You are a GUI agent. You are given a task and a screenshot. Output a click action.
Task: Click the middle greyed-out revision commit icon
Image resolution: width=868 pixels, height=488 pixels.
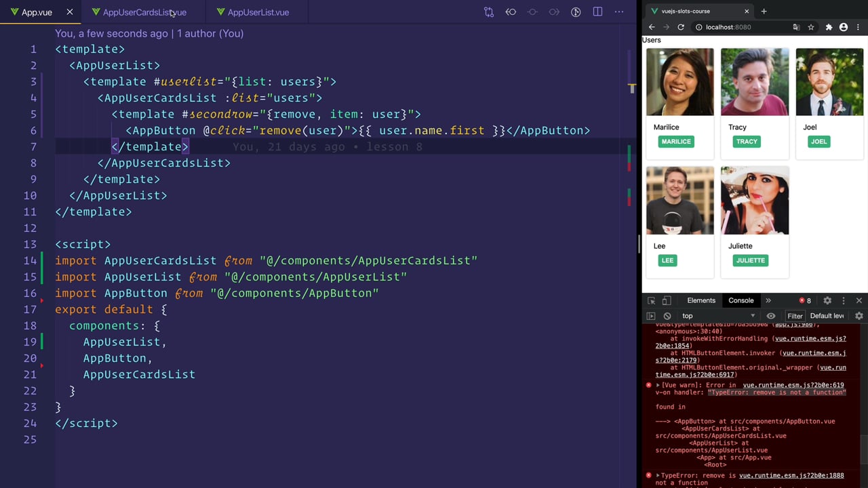(532, 12)
